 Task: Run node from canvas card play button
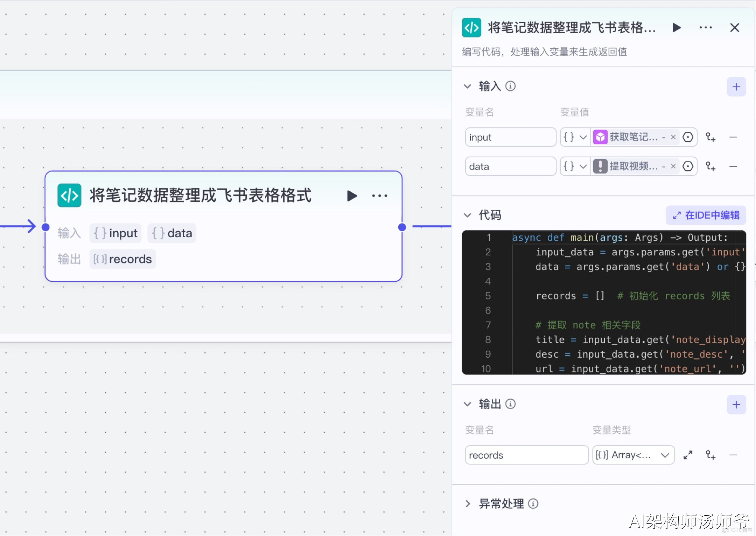pyautogui.click(x=352, y=196)
